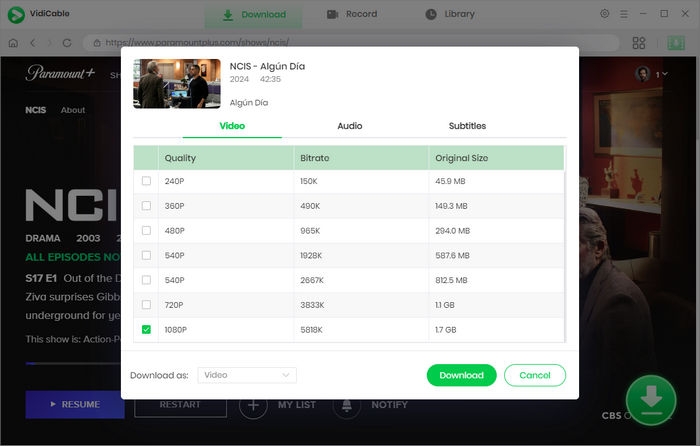The image size is (700, 446).
Task: Uncheck the 1080P quality checkbox
Action: click(x=146, y=329)
